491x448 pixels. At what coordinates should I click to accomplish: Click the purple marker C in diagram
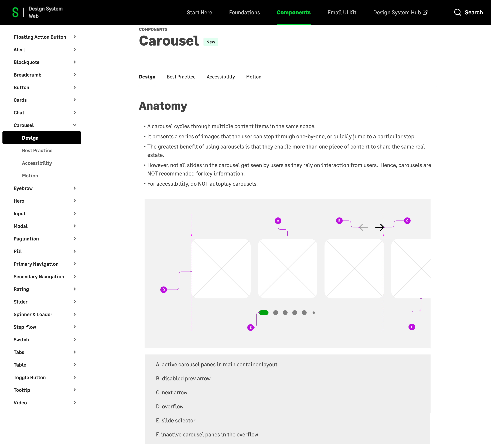tap(407, 221)
